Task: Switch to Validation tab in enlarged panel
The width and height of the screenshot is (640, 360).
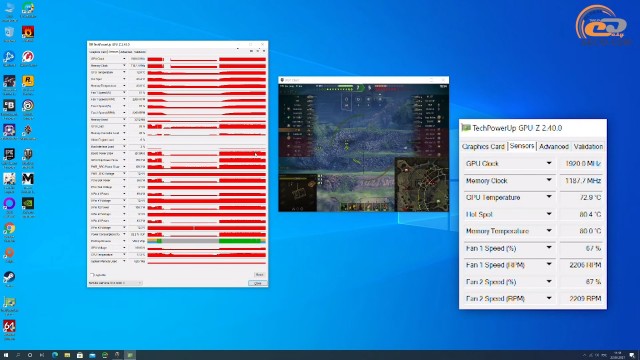Action: click(588, 147)
